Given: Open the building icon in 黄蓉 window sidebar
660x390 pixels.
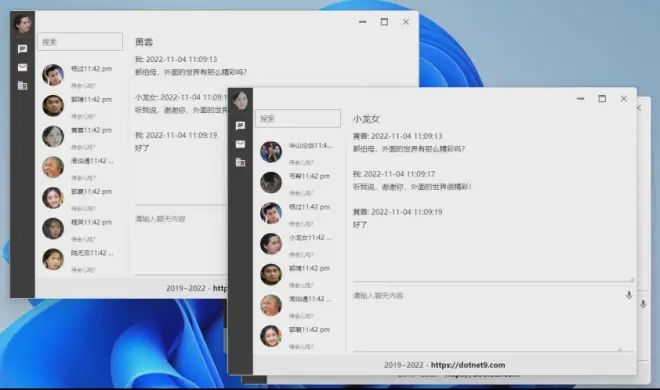Looking at the screenshot, I should tap(22, 86).
